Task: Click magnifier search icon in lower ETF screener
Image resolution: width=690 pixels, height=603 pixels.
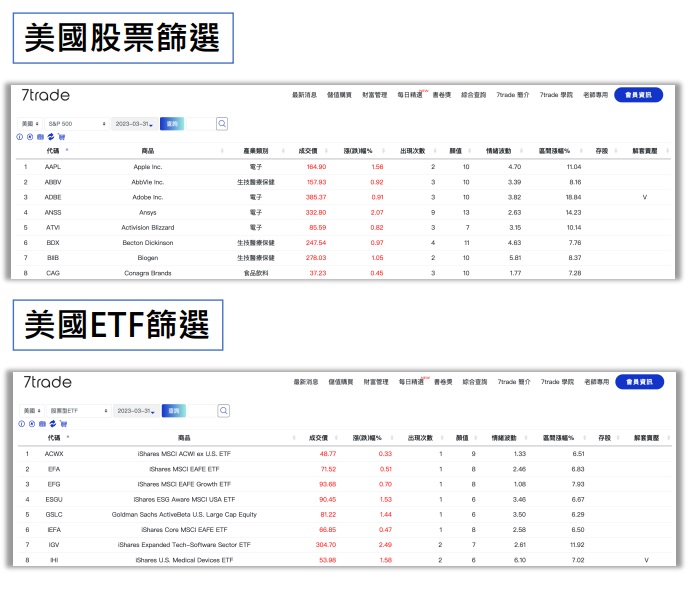Action: (x=224, y=411)
